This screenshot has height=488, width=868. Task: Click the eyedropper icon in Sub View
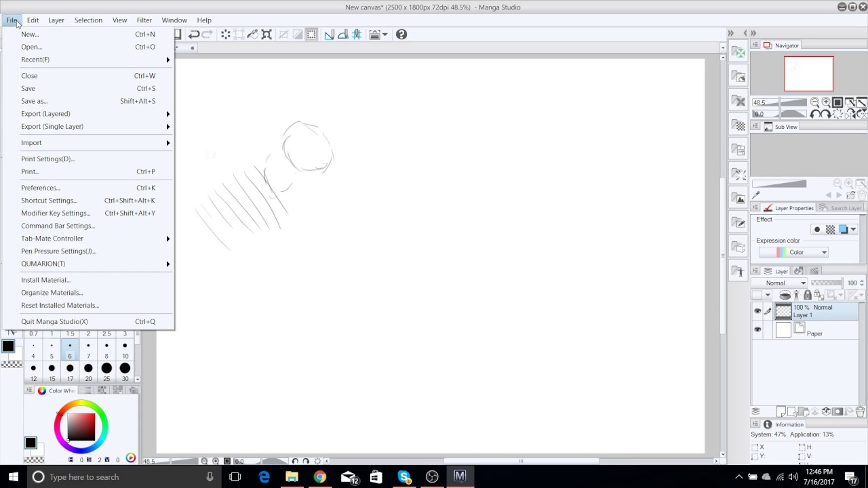coord(756,195)
